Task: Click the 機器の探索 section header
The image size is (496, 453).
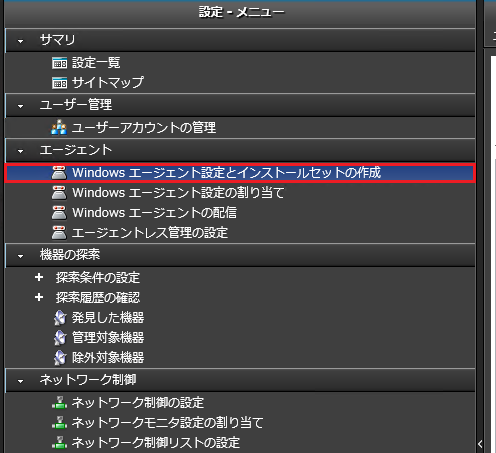Action: click(240, 255)
